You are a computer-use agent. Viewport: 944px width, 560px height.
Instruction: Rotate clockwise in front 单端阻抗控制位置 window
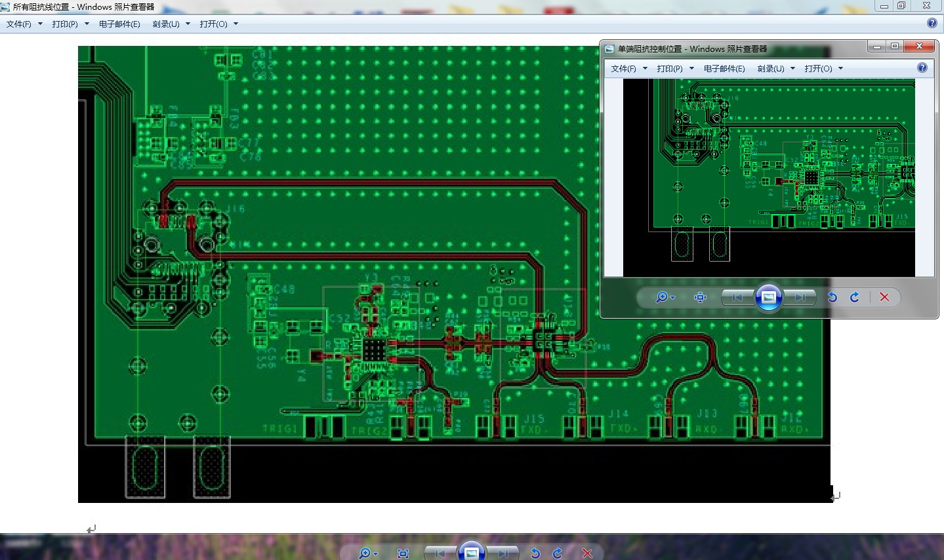[855, 298]
